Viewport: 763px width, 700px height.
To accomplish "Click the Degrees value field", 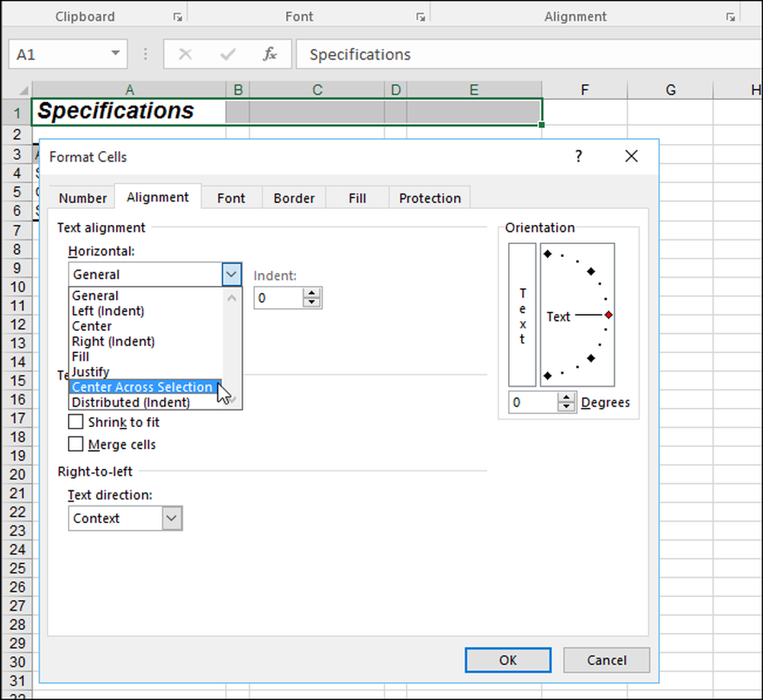I will click(533, 403).
